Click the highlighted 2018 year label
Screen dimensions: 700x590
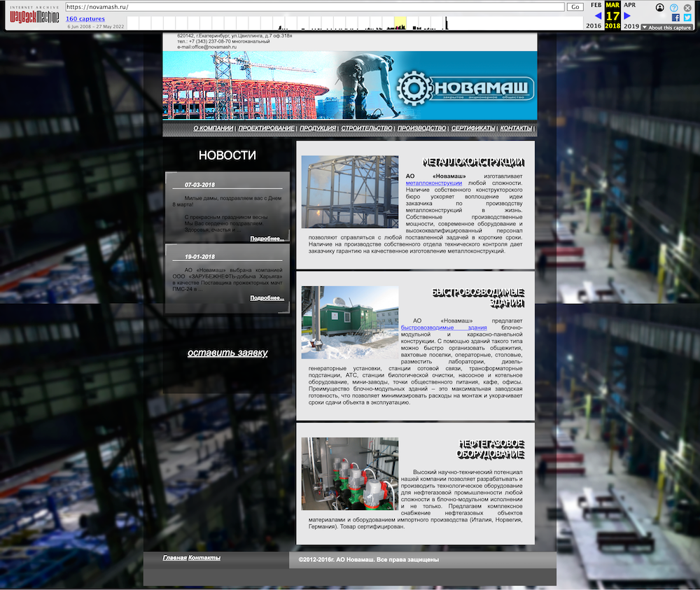click(x=612, y=26)
